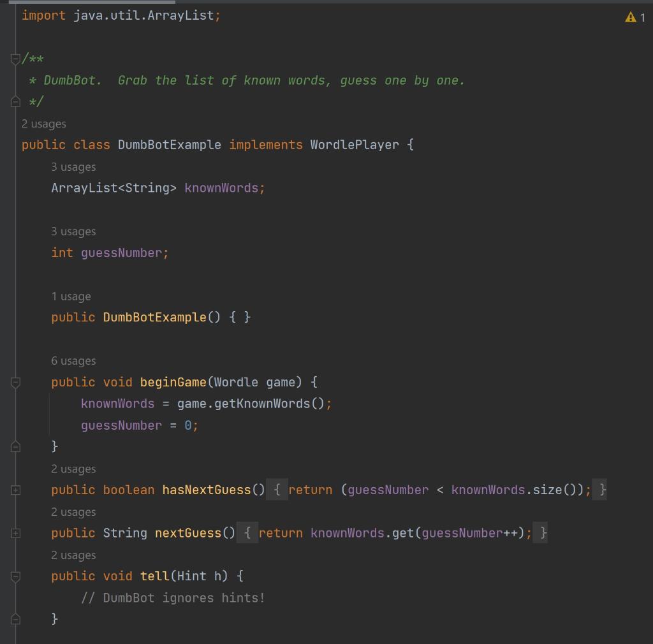Click '6 usages' above the beginGame method
This screenshot has height=644, width=653.
coord(73,360)
